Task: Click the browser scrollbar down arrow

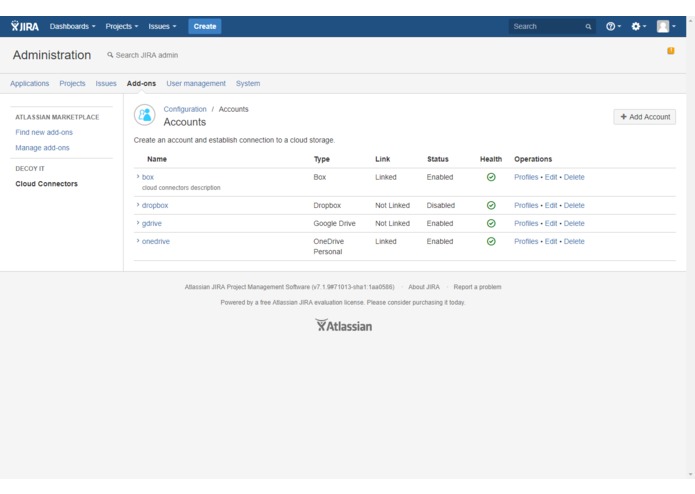Action: (691, 475)
